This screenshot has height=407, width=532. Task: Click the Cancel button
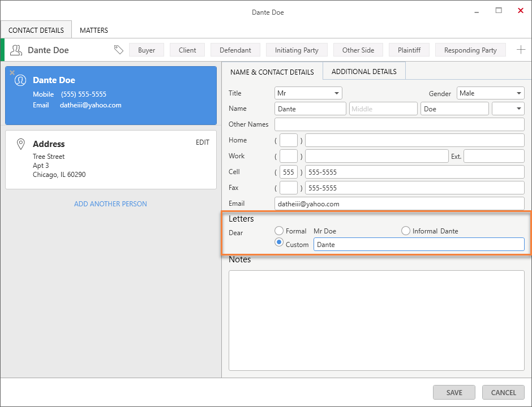coord(503,392)
